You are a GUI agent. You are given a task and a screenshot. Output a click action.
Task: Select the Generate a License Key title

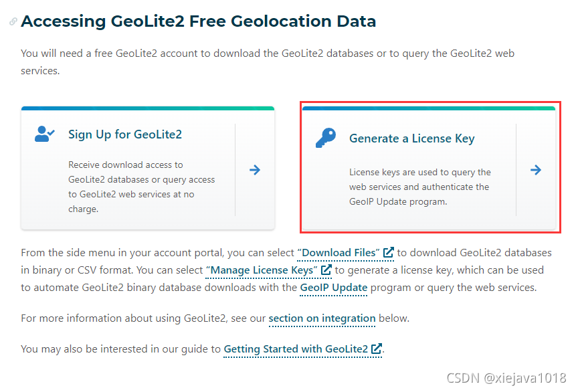411,138
